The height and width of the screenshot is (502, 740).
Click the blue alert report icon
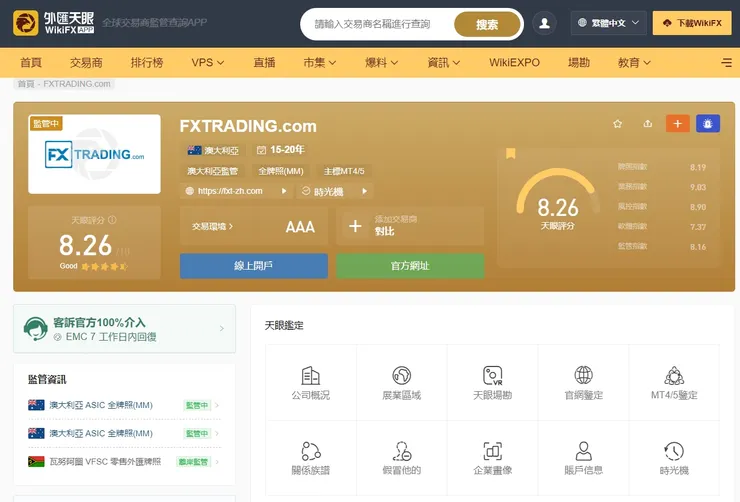tap(708, 124)
